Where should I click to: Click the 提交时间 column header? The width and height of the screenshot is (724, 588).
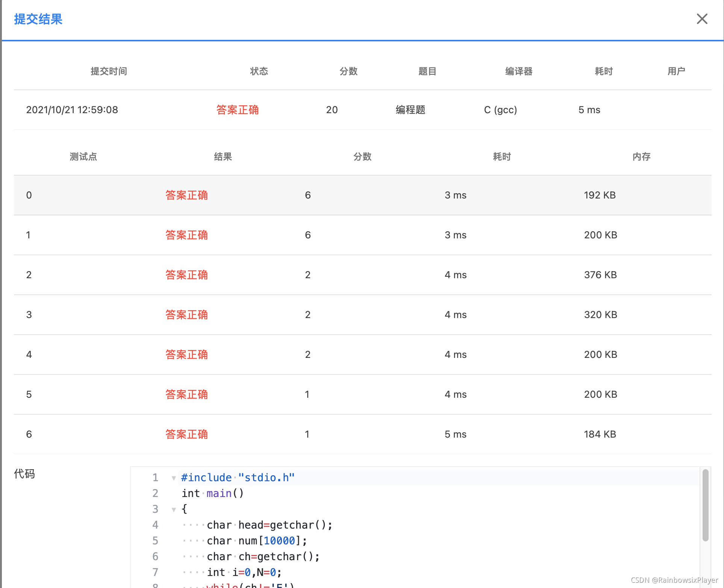109,71
